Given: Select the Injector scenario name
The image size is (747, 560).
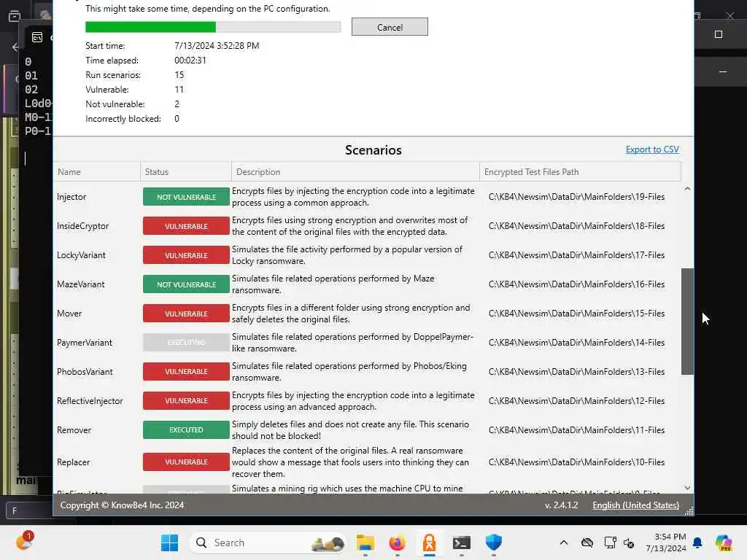Looking at the screenshot, I should click(71, 197).
